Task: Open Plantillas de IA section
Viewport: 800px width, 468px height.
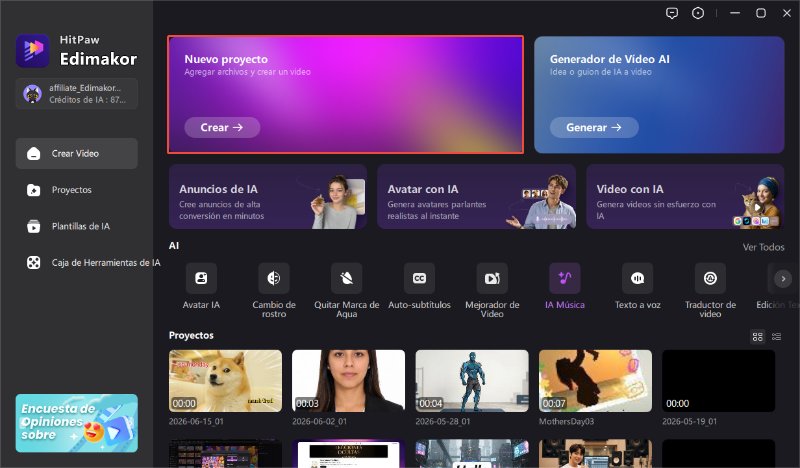Action: 77,226
